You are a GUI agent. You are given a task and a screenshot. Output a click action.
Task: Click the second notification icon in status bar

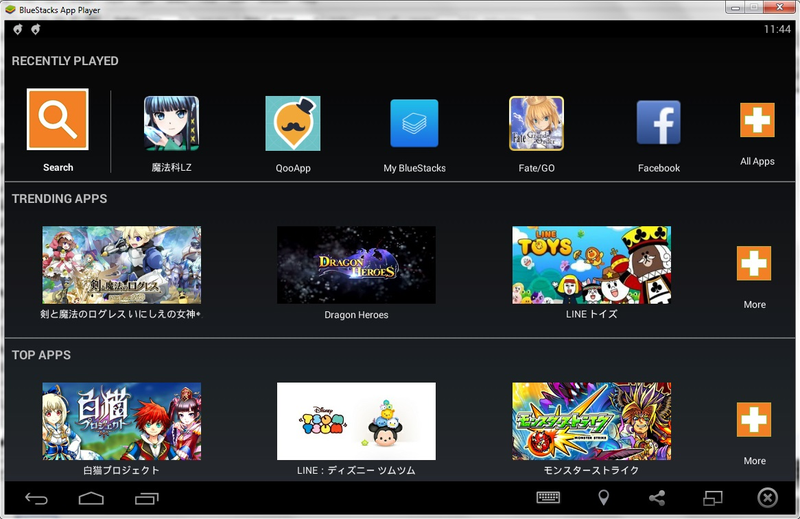coord(35,30)
